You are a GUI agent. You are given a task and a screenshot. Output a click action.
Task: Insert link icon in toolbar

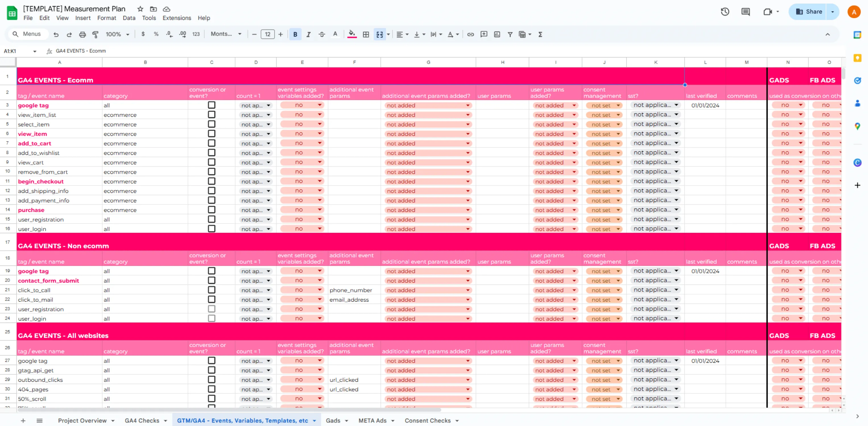[x=470, y=34]
